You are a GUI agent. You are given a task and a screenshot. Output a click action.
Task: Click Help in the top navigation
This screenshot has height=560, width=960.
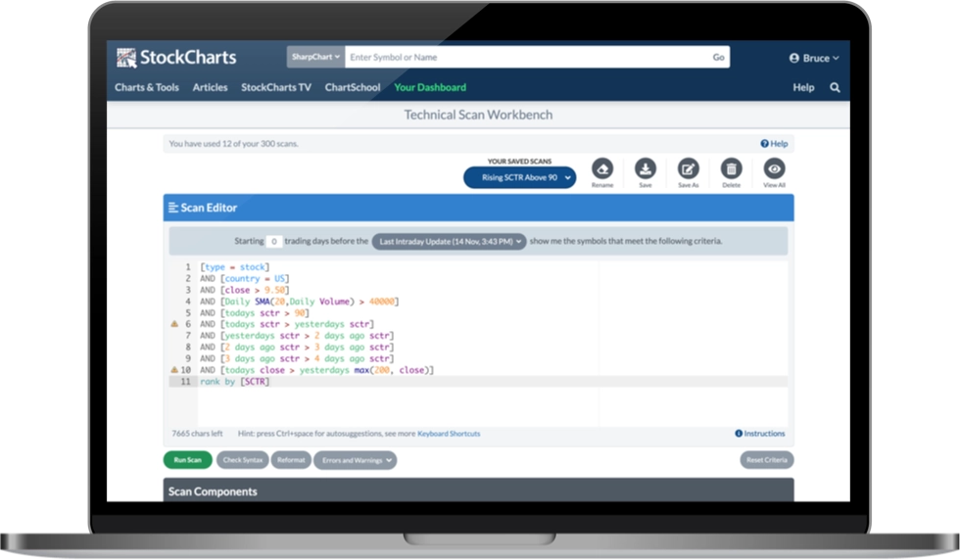[803, 87]
